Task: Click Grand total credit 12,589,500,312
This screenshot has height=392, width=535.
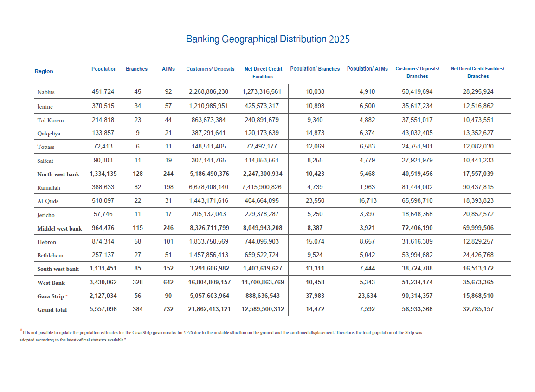Action: pyautogui.click(x=263, y=309)
